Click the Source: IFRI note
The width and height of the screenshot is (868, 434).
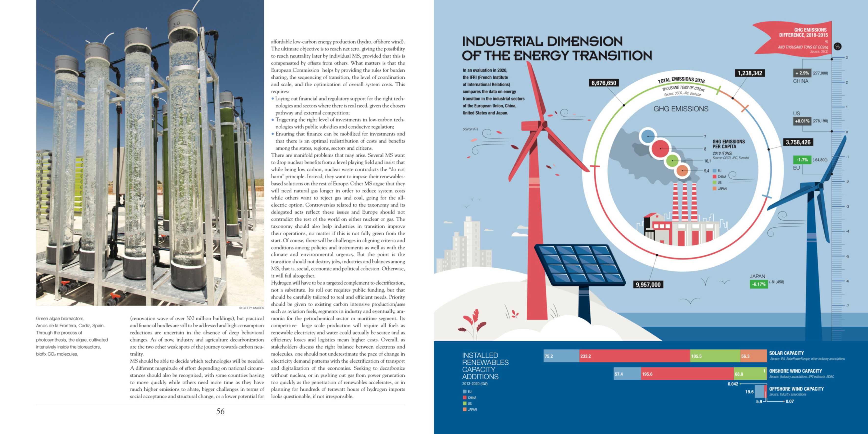click(x=470, y=129)
